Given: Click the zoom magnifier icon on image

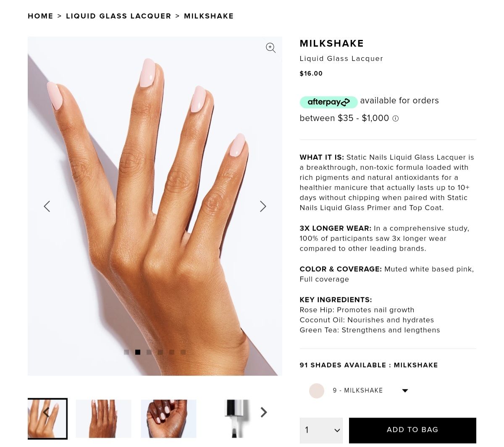Looking at the screenshot, I should tap(271, 48).
